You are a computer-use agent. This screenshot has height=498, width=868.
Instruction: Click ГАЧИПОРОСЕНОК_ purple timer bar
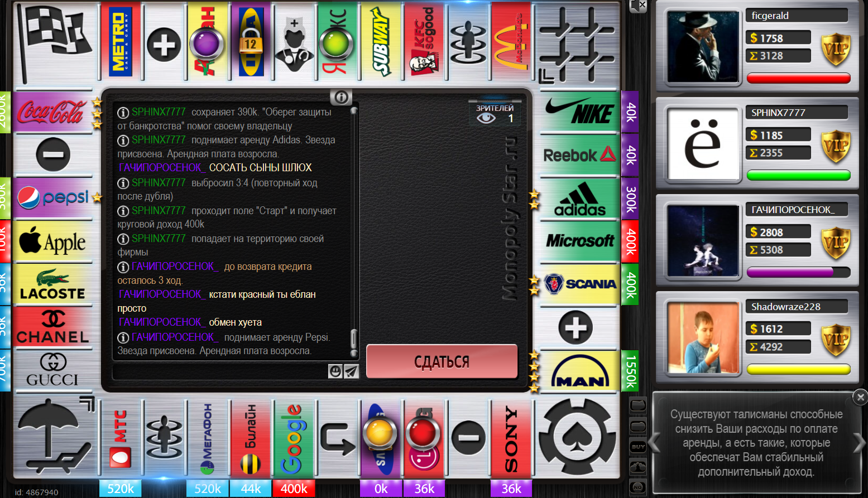point(798,272)
